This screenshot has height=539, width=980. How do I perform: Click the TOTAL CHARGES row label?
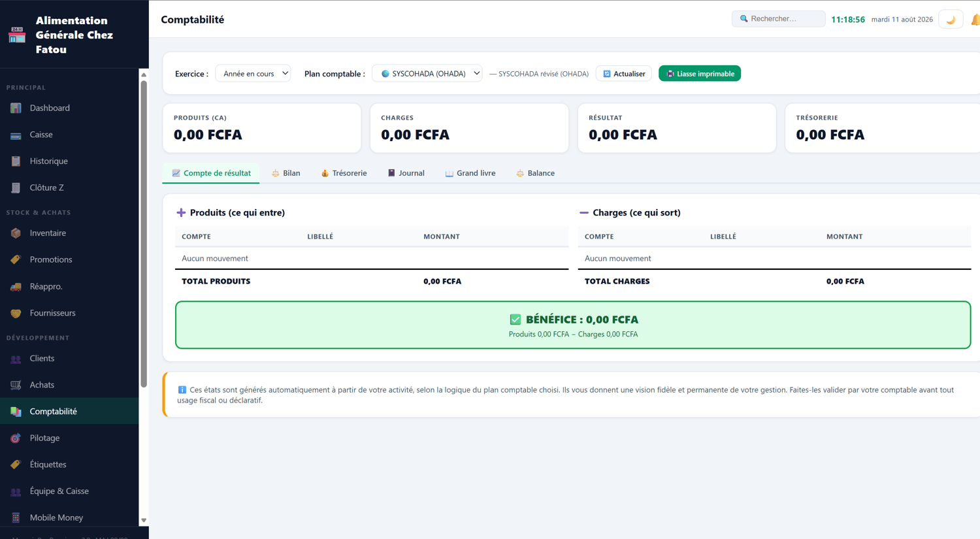coord(617,282)
